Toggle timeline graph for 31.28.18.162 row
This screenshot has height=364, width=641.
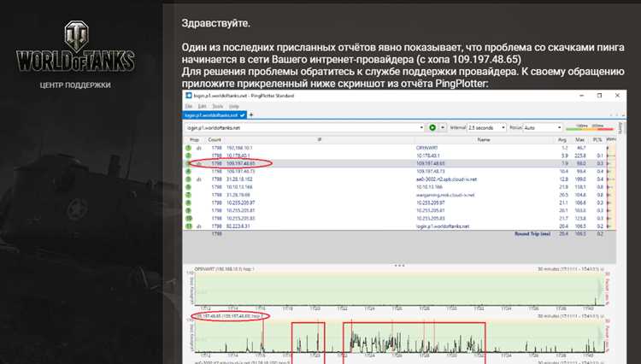click(199, 179)
